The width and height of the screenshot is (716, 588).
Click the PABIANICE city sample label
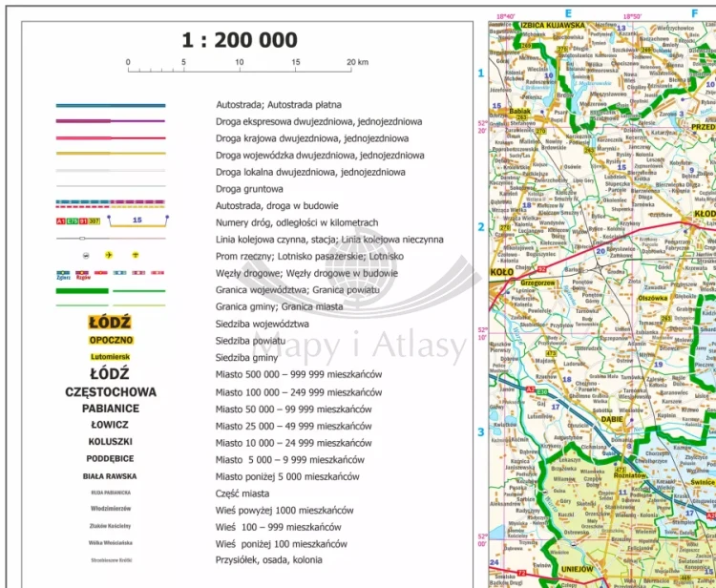111,409
